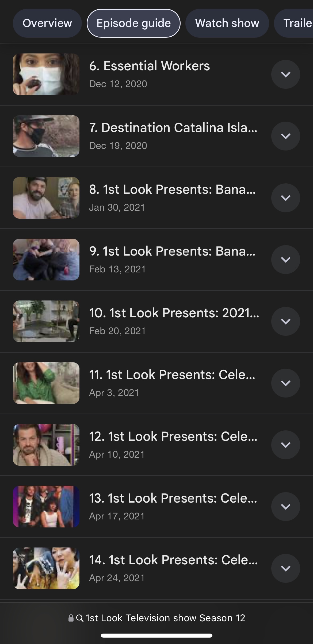
Task: Open the 6. Essential Workers title
Action: (150, 66)
